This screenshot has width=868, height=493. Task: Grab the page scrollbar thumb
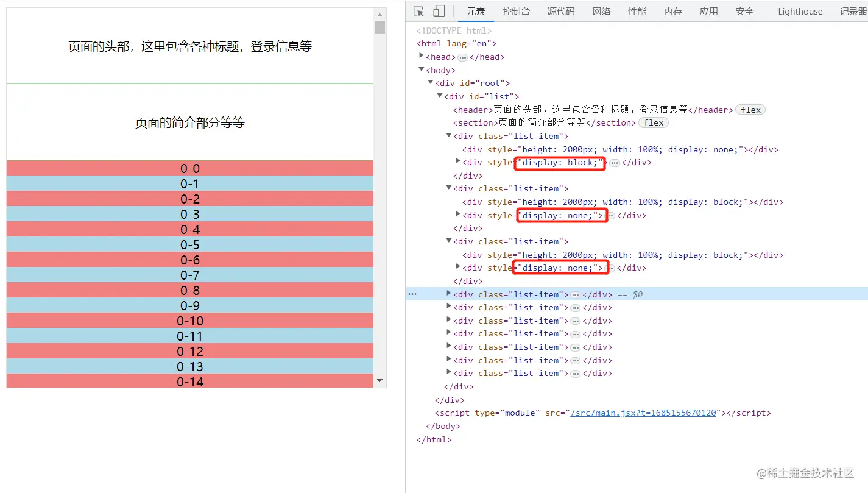pyautogui.click(x=380, y=27)
